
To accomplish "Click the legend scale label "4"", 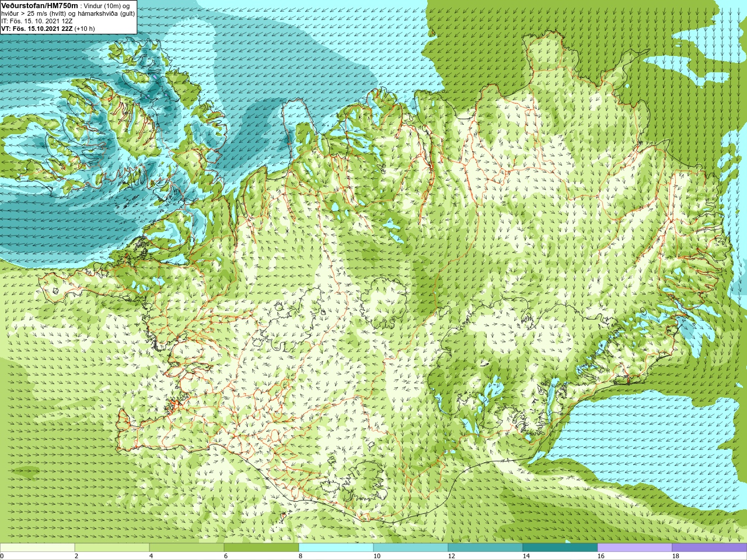I will point(151,556).
